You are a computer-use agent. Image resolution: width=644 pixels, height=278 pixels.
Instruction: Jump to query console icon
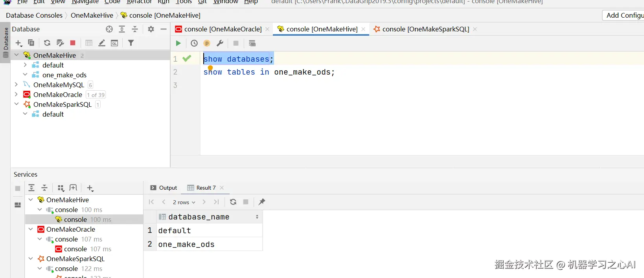coord(114,43)
